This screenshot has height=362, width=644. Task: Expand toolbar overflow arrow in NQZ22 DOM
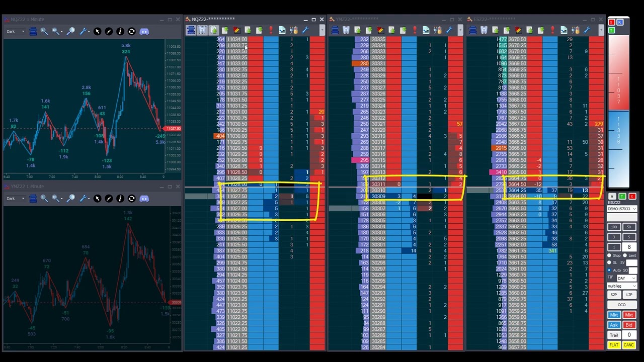click(322, 31)
